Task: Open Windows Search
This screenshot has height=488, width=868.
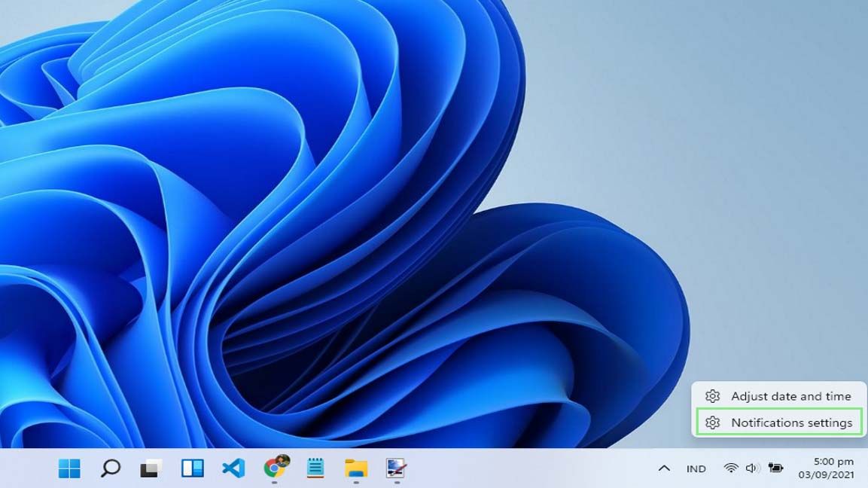Action: pos(111,468)
